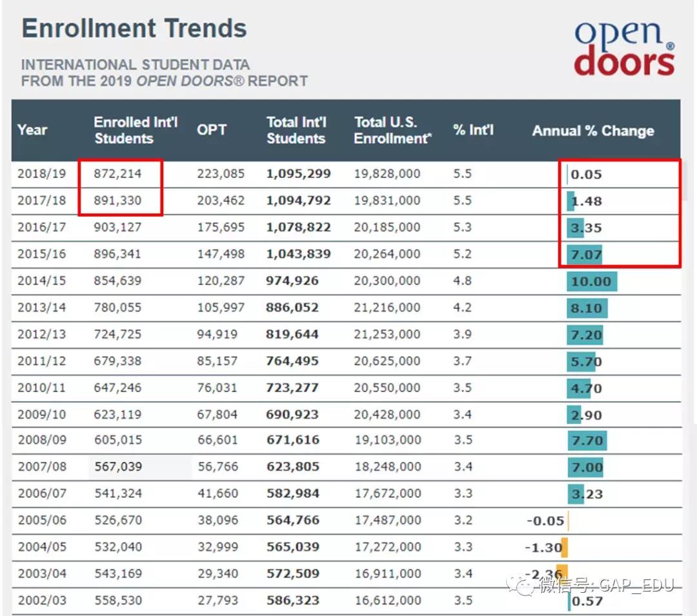Select OPT value 76,031
This screenshot has height=616, width=697.
click(x=217, y=387)
